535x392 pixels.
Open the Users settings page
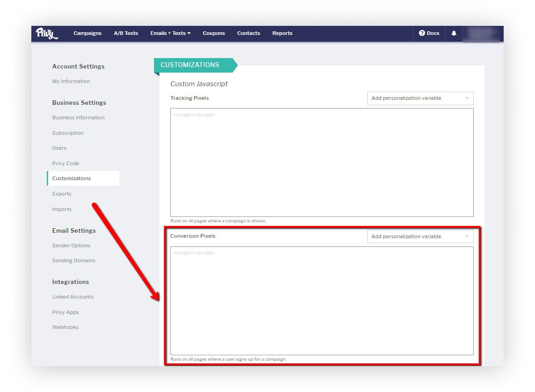(x=59, y=148)
